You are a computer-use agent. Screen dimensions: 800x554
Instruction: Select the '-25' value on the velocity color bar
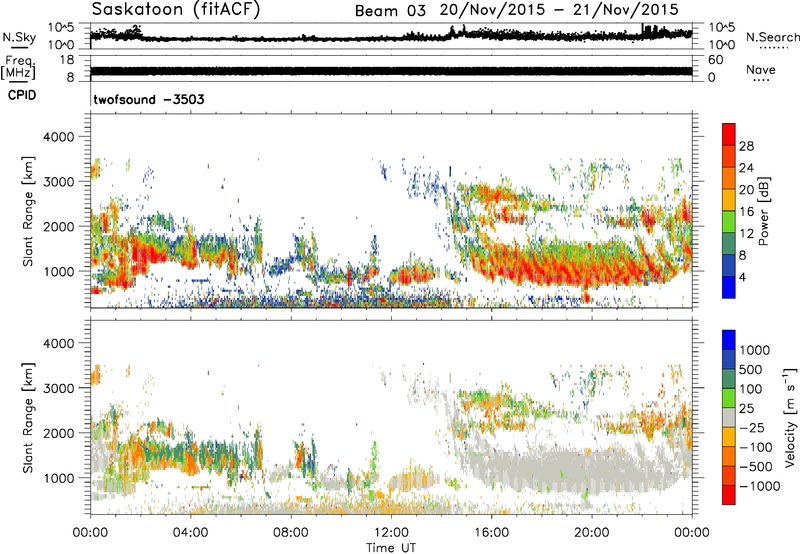click(x=752, y=428)
